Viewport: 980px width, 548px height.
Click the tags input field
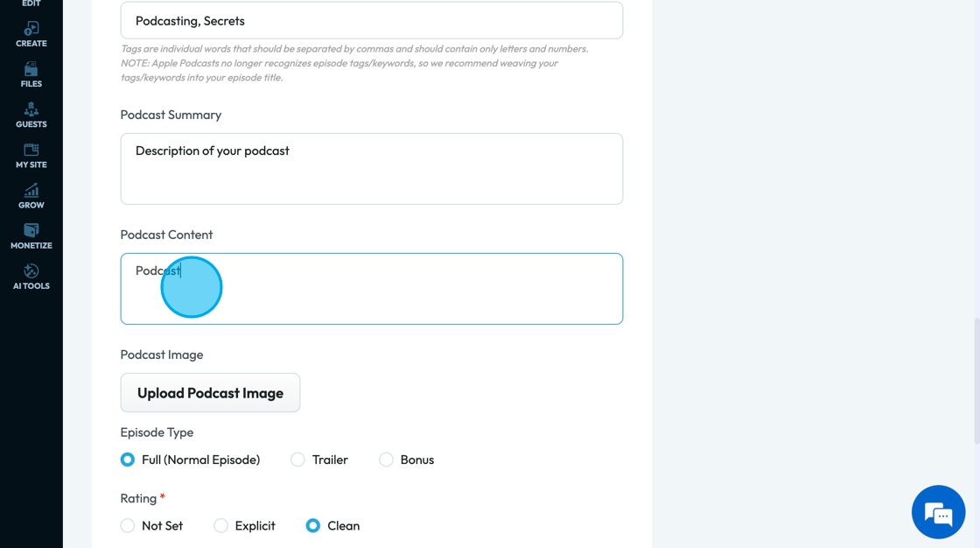[x=371, y=21]
